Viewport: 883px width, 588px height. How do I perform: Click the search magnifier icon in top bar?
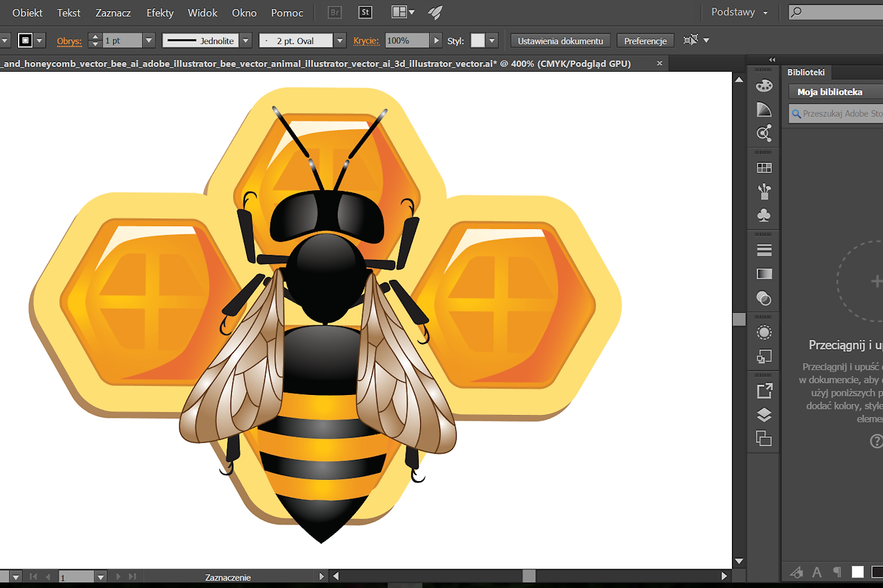coord(797,12)
